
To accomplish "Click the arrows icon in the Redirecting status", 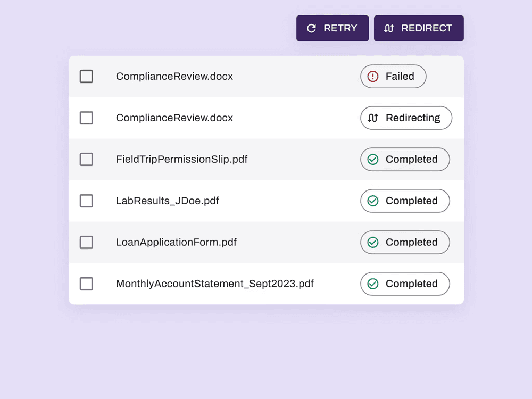I will (372, 118).
